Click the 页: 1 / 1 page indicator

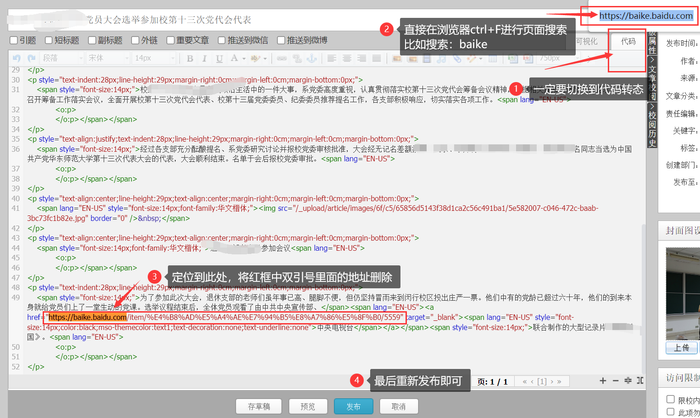(492, 382)
